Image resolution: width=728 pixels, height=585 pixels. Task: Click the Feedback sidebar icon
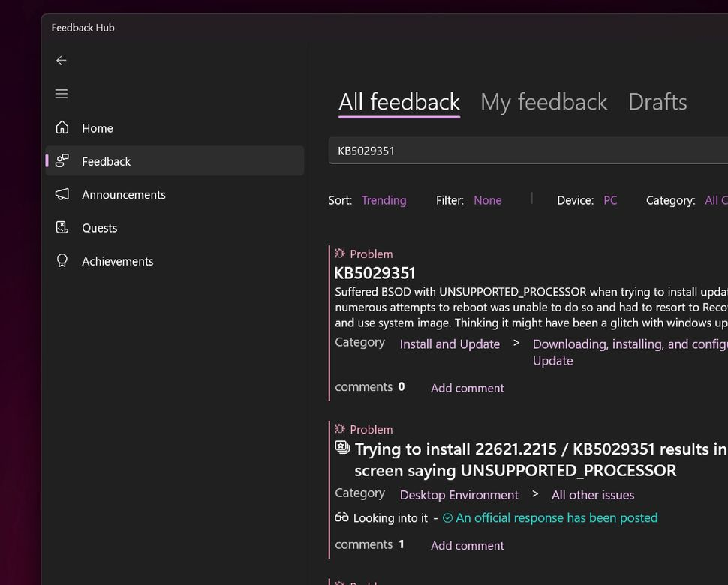click(62, 161)
